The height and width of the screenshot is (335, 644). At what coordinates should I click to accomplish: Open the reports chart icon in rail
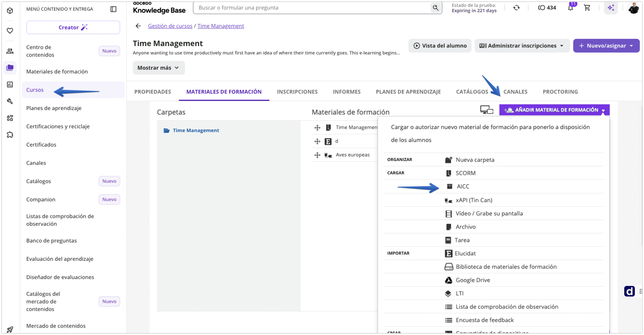pos(10,85)
